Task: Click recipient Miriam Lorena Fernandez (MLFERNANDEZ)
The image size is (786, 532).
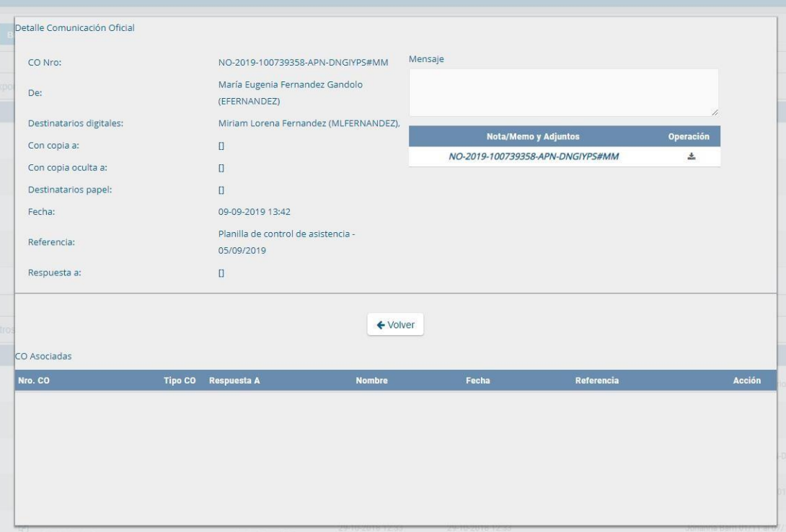Action: pos(309,123)
